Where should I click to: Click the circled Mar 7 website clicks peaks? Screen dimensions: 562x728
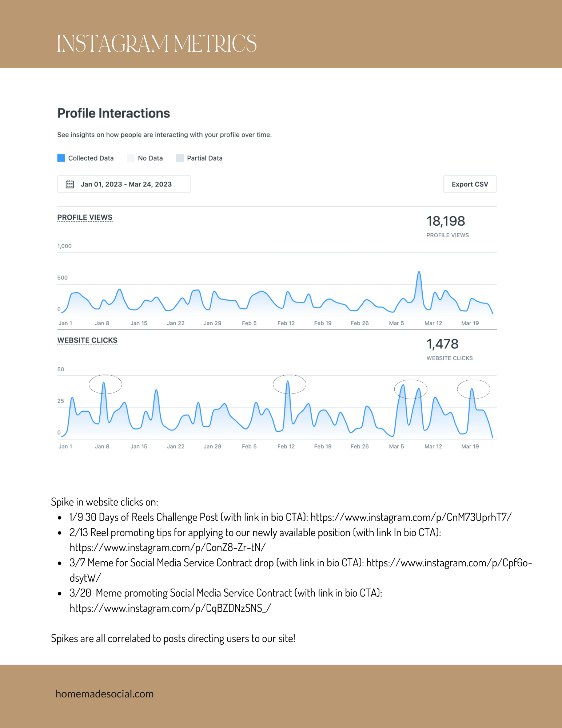[x=411, y=389]
